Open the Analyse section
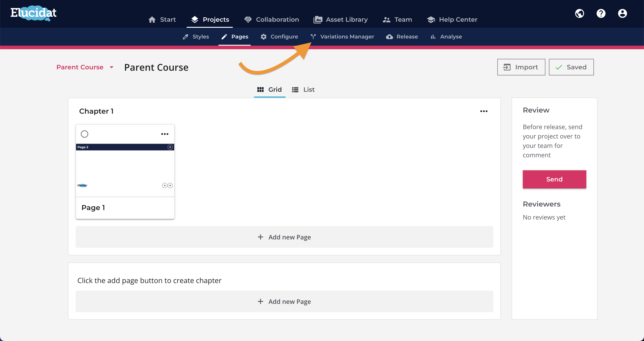The width and height of the screenshot is (644, 341). [x=446, y=37]
